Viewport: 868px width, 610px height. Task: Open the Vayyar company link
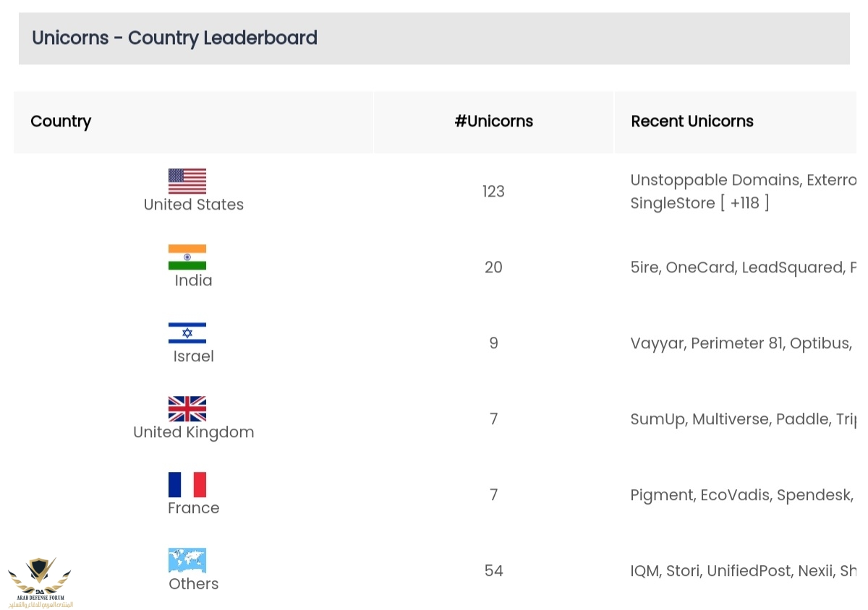pos(656,343)
